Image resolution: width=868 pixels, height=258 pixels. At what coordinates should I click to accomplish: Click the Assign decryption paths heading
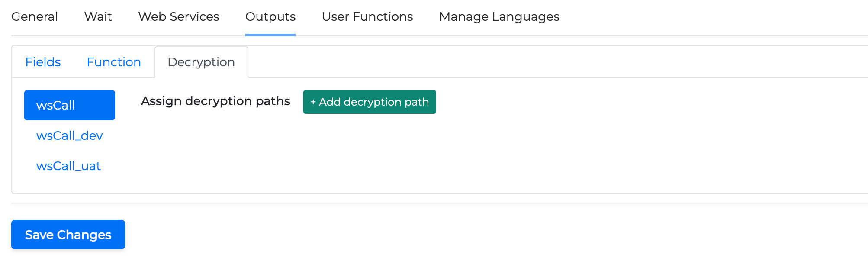215,101
